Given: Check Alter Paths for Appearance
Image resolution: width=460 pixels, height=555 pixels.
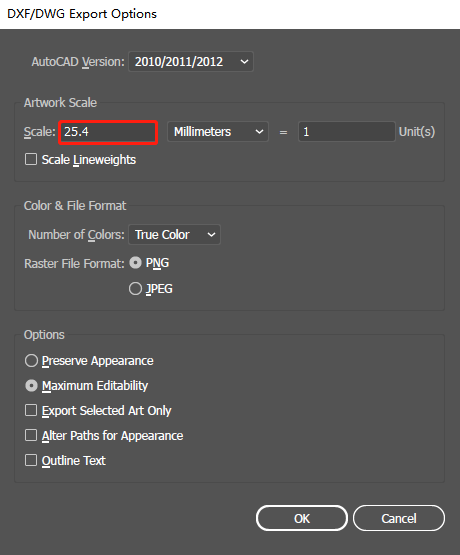Looking at the screenshot, I should [x=31, y=435].
